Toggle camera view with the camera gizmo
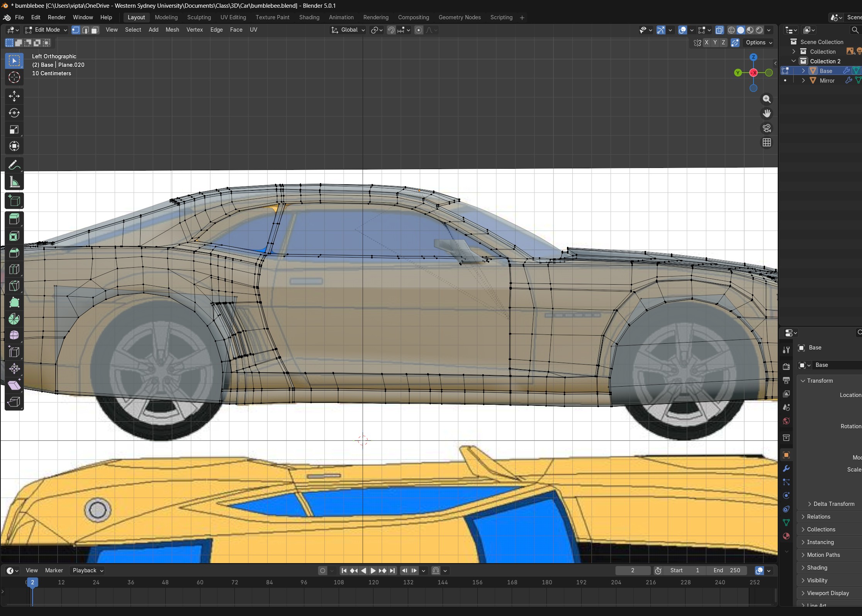 [x=767, y=128]
